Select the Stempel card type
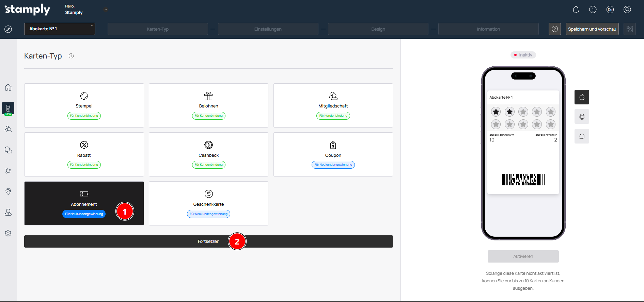644x302 pixels. 84,105
